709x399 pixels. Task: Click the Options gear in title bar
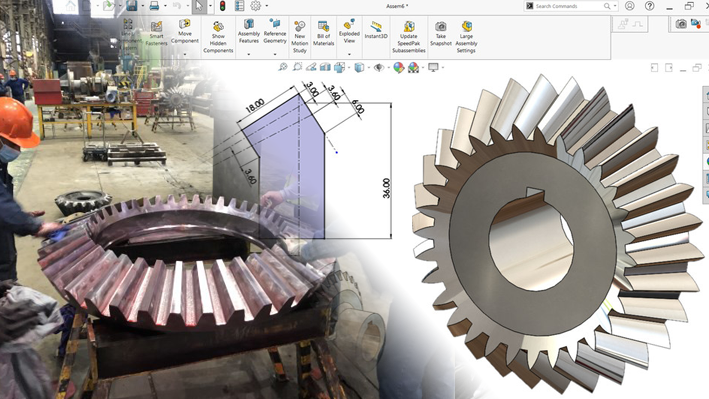click(x=255, y=6)
